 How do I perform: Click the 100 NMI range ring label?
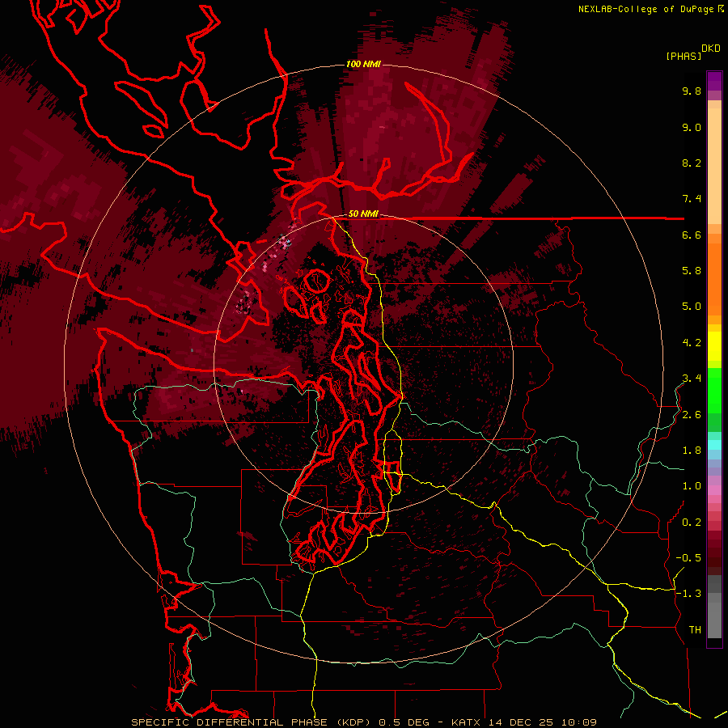363,64
